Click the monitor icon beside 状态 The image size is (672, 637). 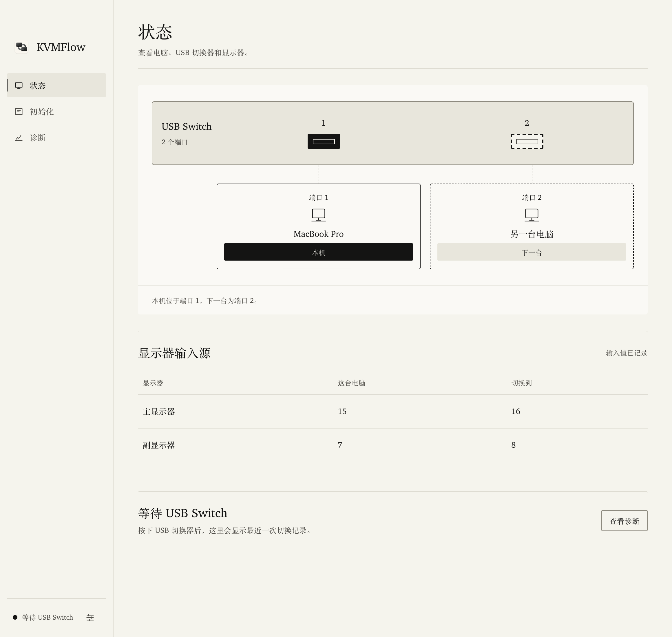(x=19, y=86)
